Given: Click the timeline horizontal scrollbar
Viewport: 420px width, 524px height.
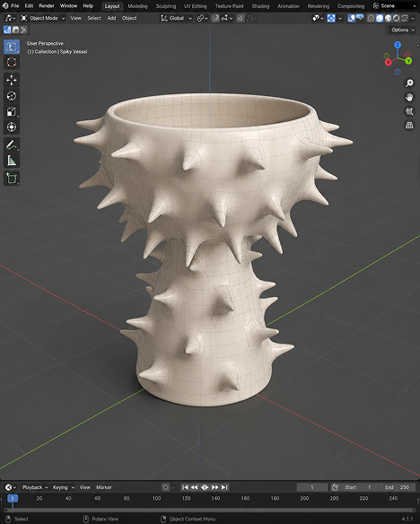Looking at the screenshot, I should click(209, 511).
